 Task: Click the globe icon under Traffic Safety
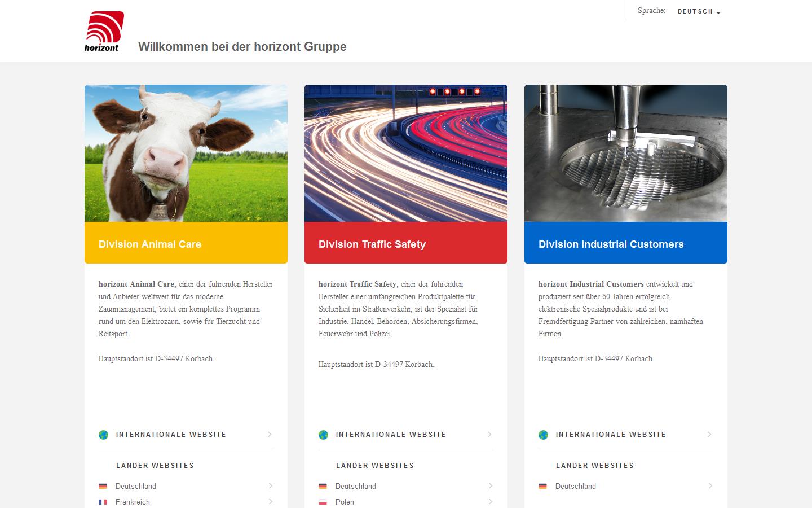coord(323,435)
